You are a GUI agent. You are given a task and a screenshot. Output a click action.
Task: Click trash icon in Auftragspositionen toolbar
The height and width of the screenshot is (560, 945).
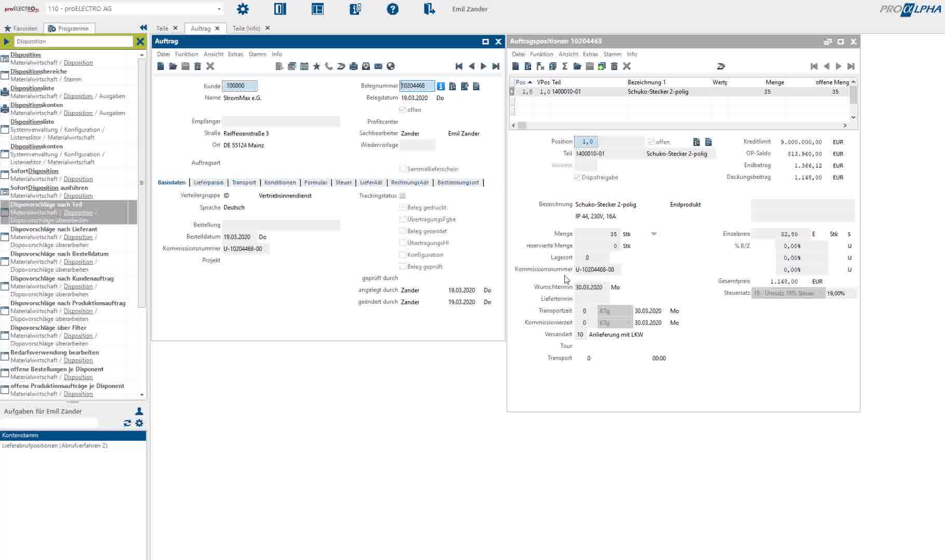point(614,66)
